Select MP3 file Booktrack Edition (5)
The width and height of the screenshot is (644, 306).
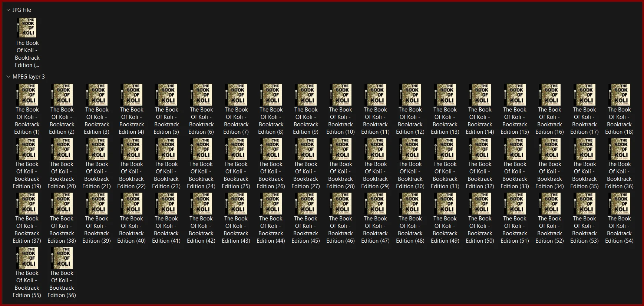[x=166, y=110]
